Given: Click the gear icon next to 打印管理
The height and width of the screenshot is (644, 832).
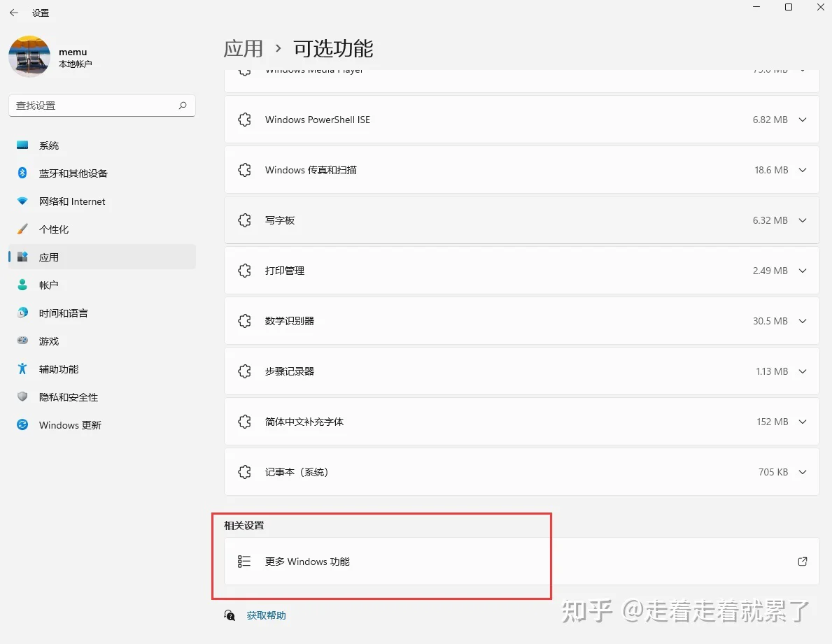Looking at the screenshot, I should click(244, 271).
